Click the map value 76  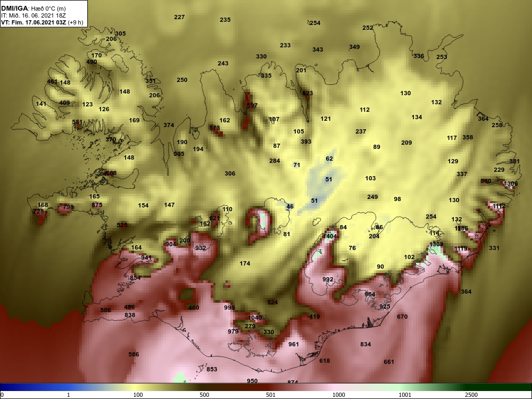point(352,248)
